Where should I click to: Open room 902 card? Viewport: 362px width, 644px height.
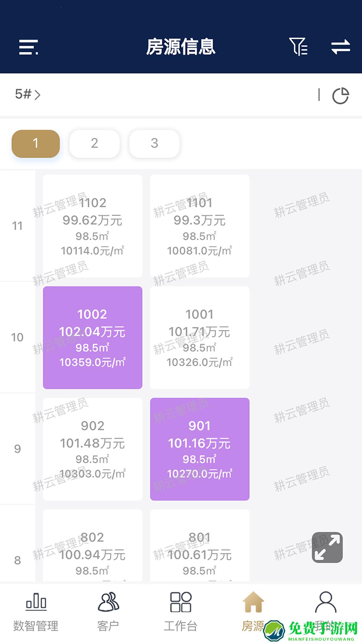pos(93,449)
